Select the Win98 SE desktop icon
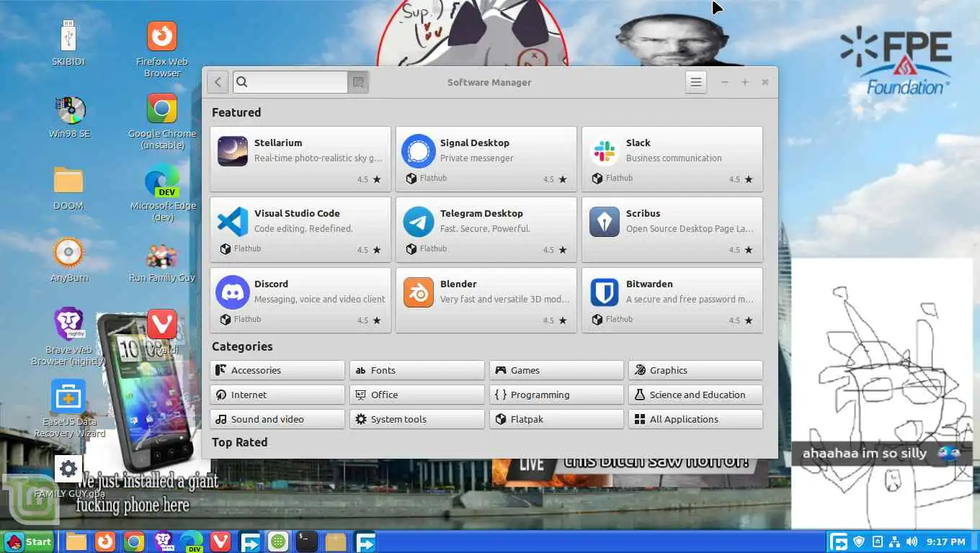This screenshot has width=980, height=553. coord(69,116)
